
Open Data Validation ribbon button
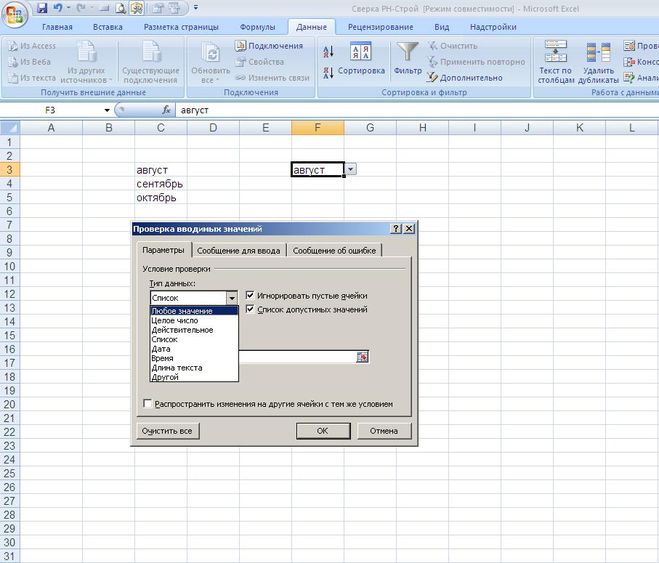pyautogui.click(x=641, y=46)
